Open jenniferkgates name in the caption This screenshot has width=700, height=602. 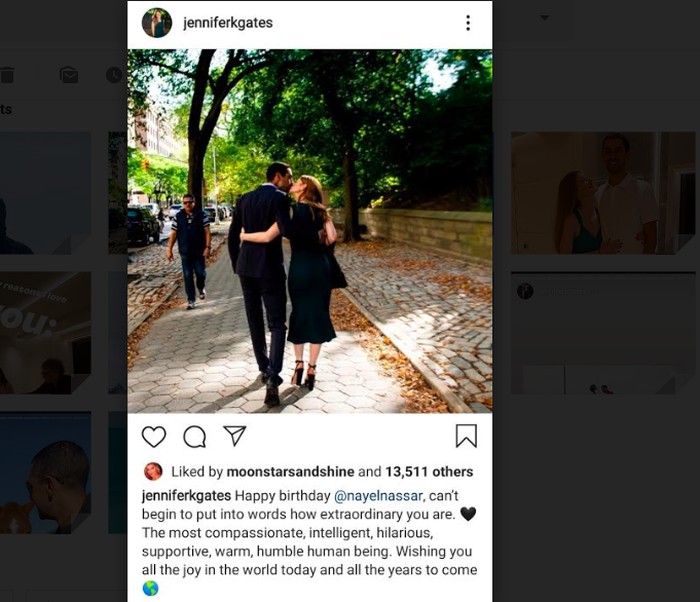186,496
